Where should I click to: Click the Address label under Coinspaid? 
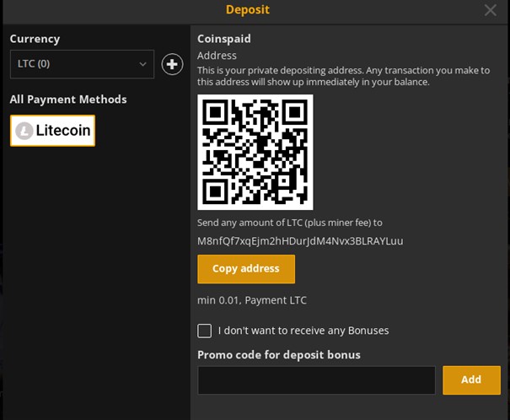click(217, 56)
